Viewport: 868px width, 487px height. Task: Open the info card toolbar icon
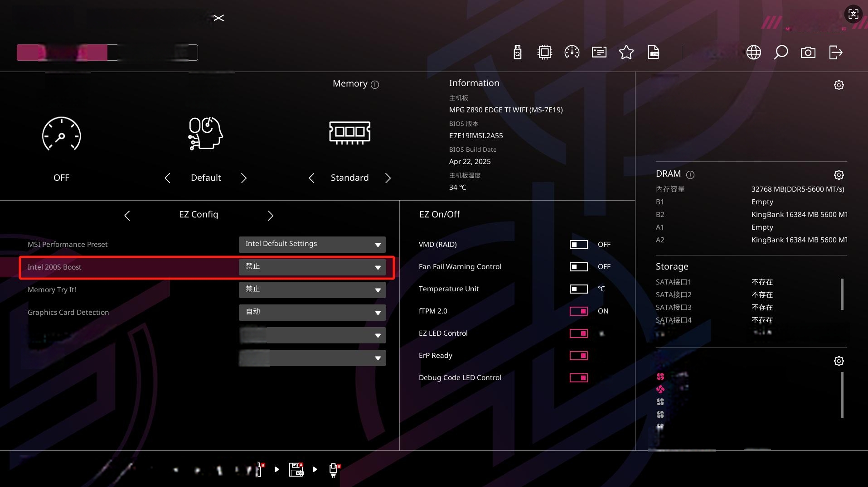click(599, 53)
